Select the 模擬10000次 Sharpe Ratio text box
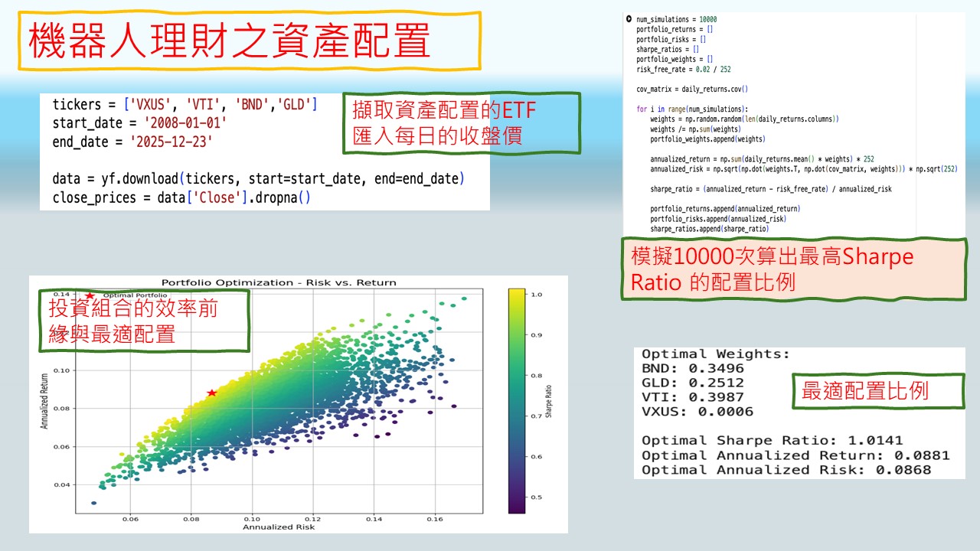Image resolution: width=980 pixels, height=551 pixels. (793, 269)
